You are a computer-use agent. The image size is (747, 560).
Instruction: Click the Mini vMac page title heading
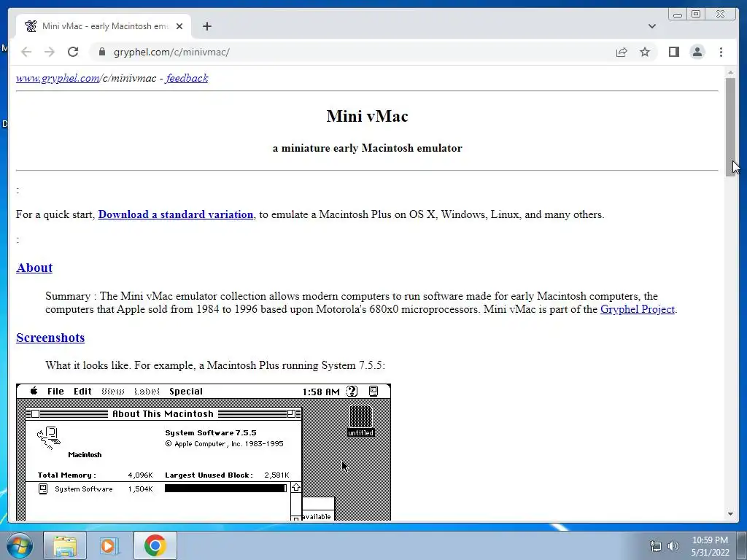click(367, 116)
